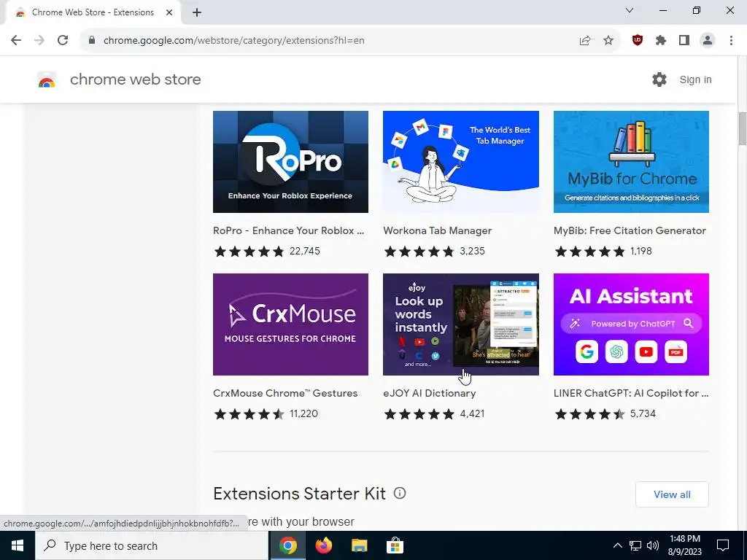Open the RoPro extension thumbnail
747x560 pixels.
point(290,162)
